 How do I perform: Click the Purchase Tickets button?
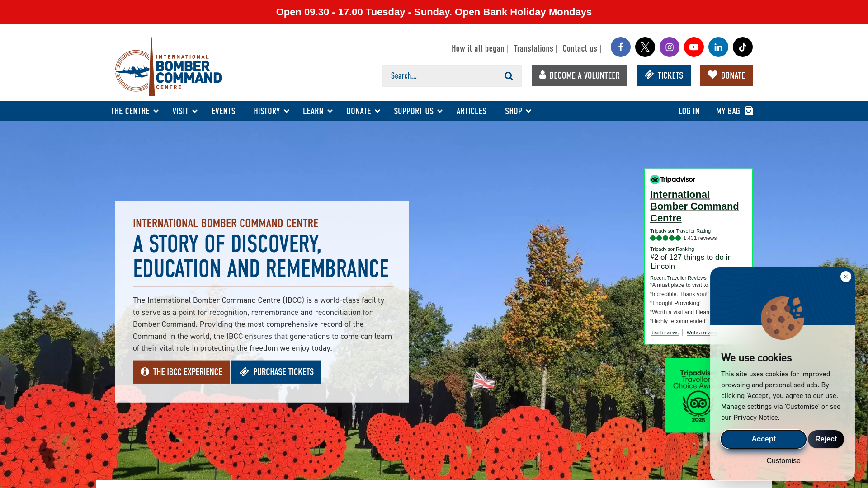[276, 372]
